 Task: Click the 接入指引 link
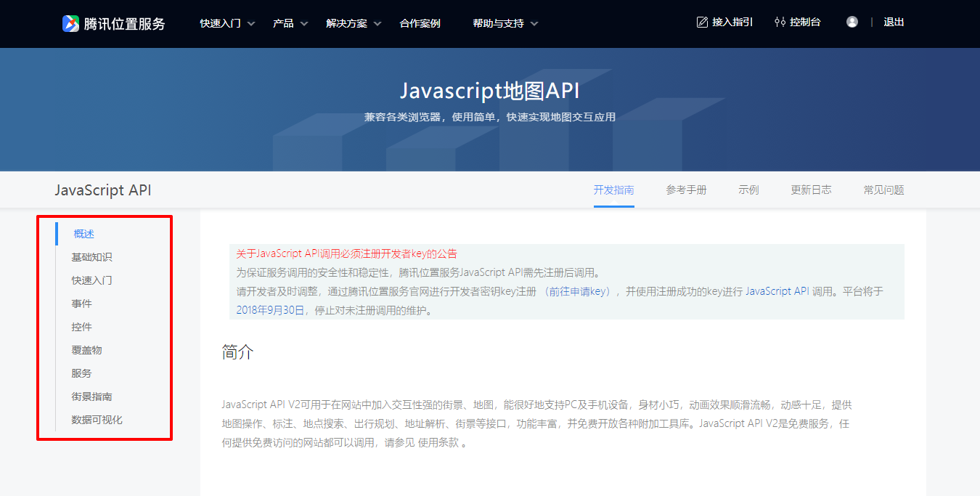tap(732, 23)
